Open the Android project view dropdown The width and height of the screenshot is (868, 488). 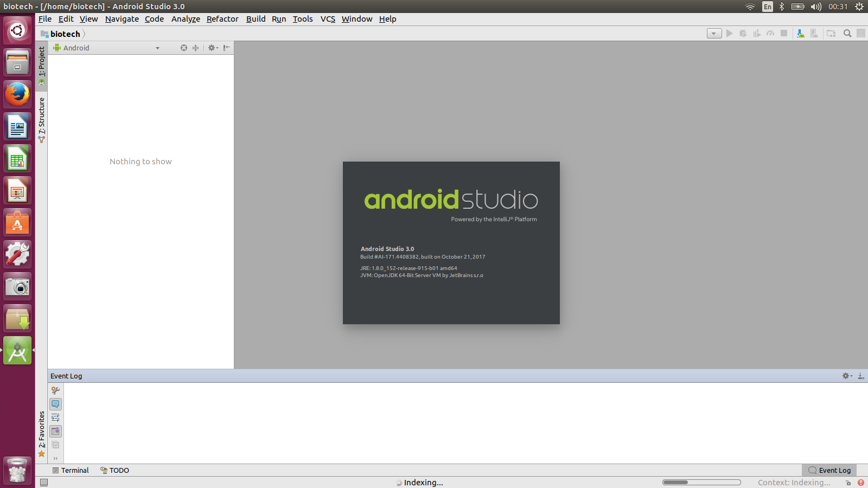pos(106,48)
